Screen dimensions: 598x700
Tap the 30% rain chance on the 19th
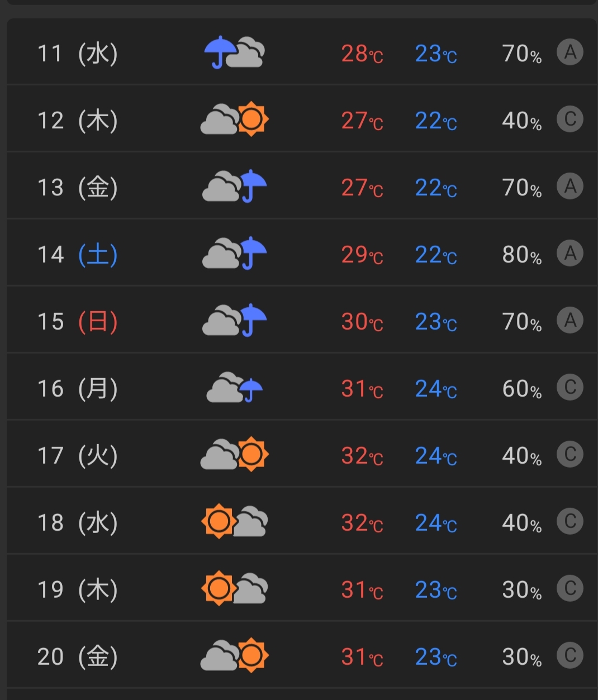[x=522, y=590]
